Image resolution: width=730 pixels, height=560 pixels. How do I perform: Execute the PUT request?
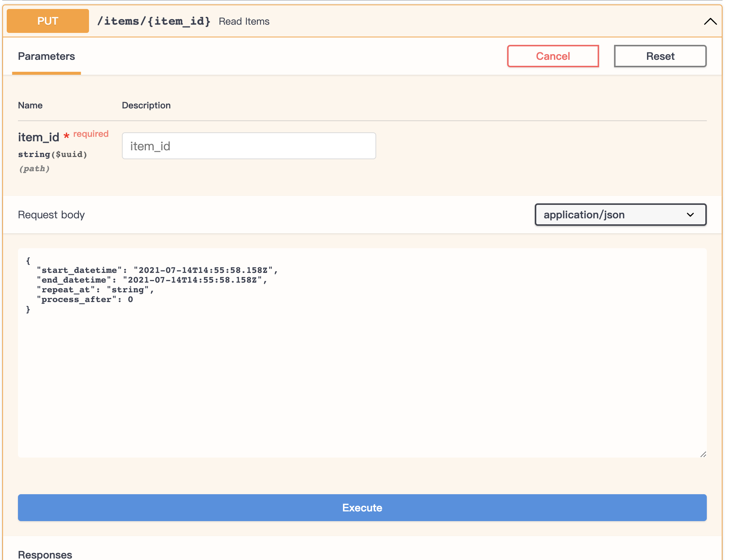[362, 508]
